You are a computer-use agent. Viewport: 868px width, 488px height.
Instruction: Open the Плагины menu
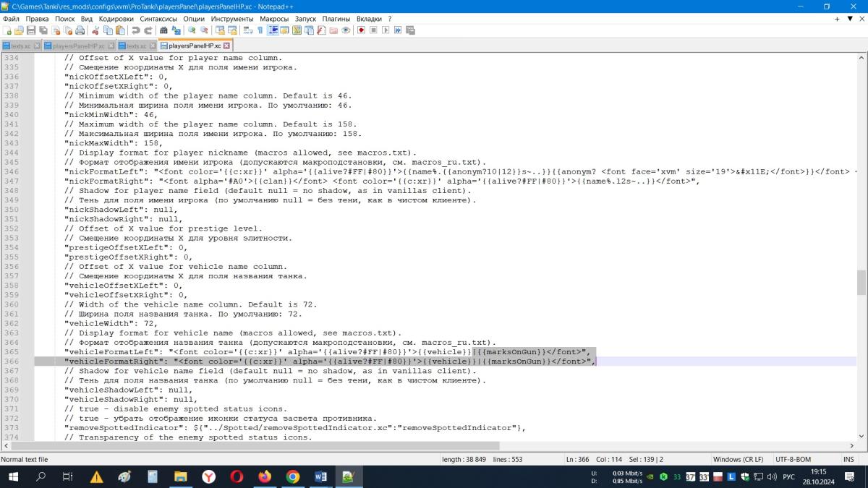coord(336,19)
